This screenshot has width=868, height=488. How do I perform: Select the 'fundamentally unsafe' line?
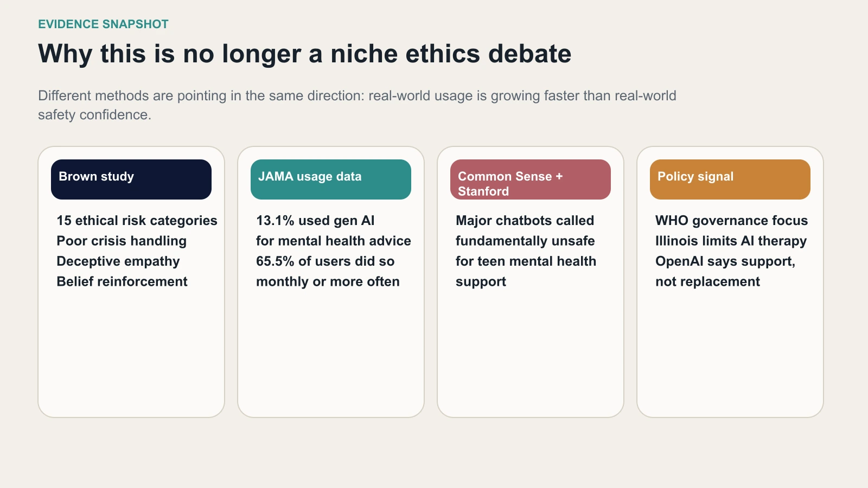[x=525, y=241]
